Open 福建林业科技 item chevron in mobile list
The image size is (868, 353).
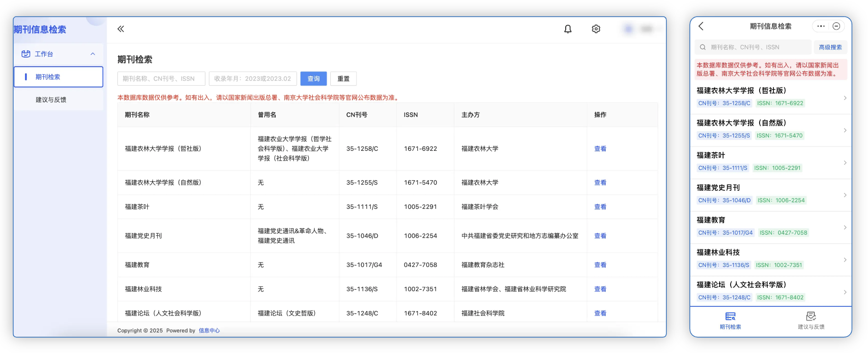(845, 260)
